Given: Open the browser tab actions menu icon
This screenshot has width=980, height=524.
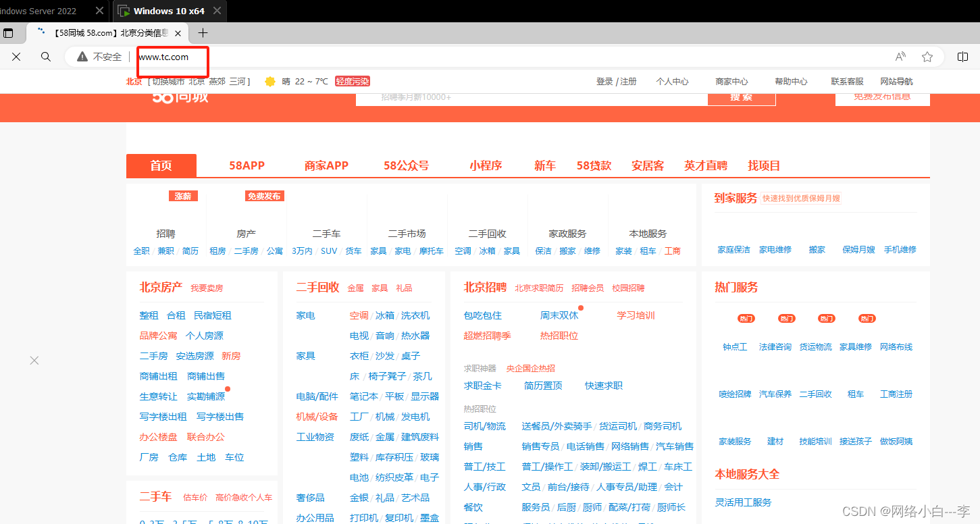Looking at the screenshot, I should 8,32.
